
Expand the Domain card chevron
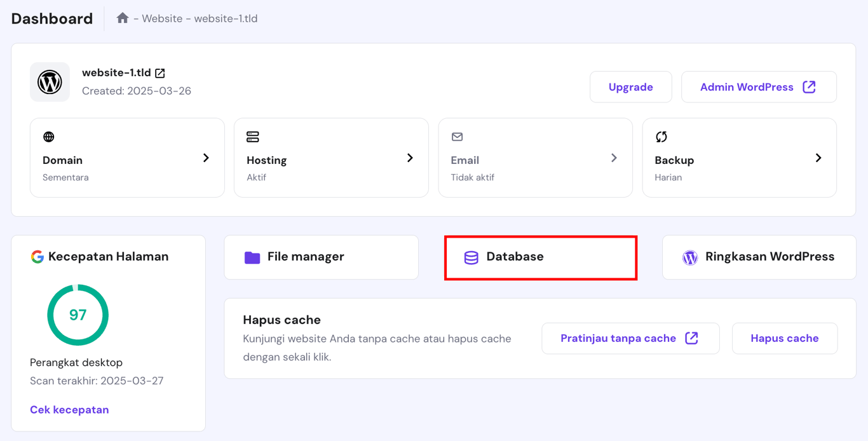point(206,158)
